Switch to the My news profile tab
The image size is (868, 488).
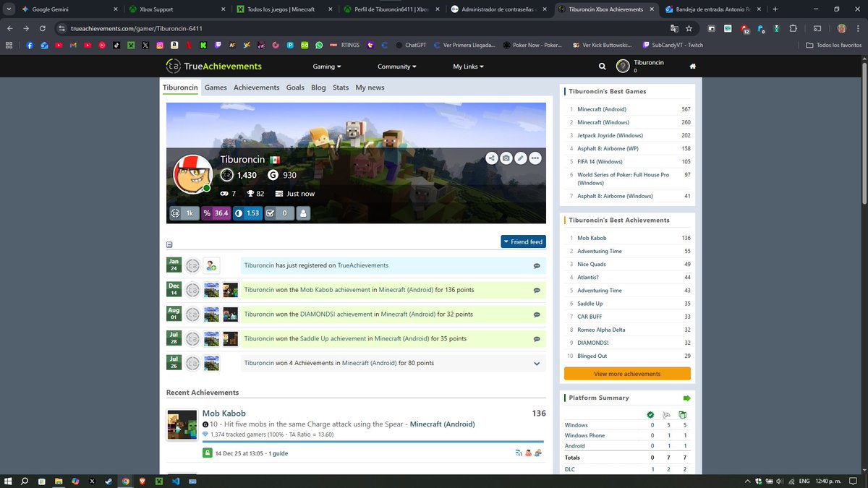pyautogui.click(x=370, y=87)
